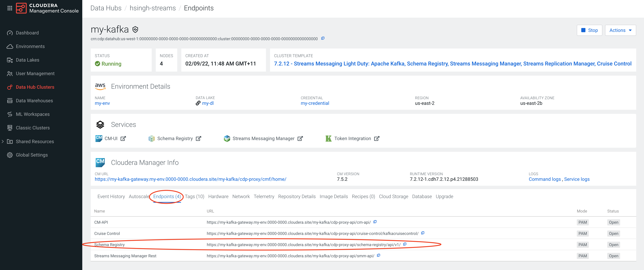This screenshot has width=644, height=270.
Task: Click the my-kafka shield status icon
Action: pyautogui.click(x=135, y=30)
